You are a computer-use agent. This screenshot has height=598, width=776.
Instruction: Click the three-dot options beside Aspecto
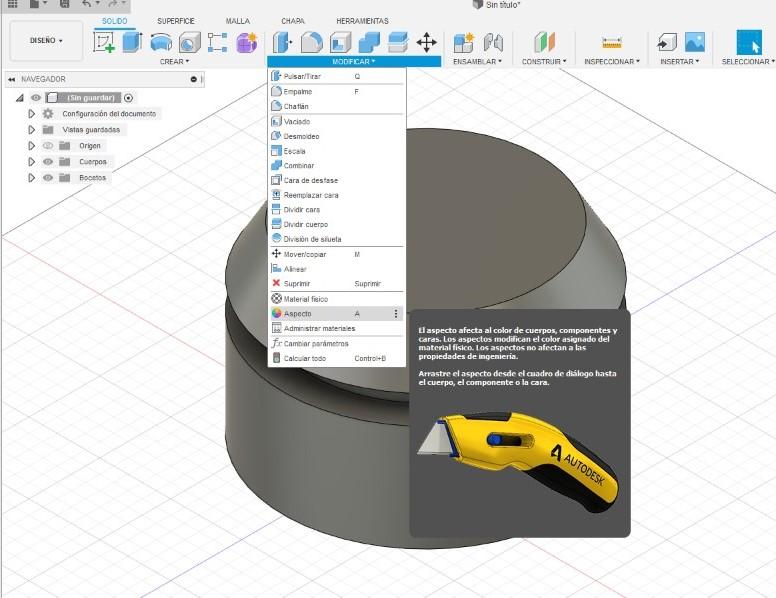click(396, 313)
